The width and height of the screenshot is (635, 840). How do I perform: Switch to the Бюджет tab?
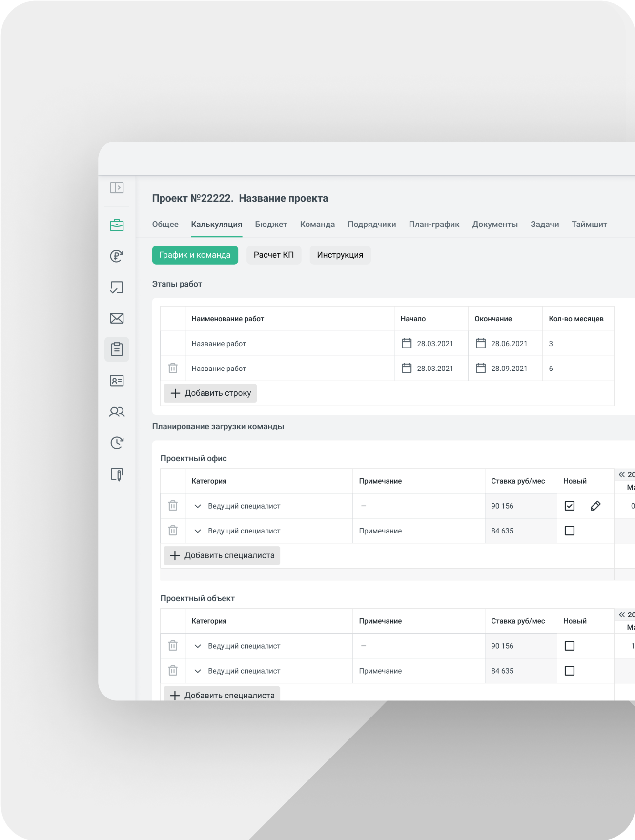point(271,225)
